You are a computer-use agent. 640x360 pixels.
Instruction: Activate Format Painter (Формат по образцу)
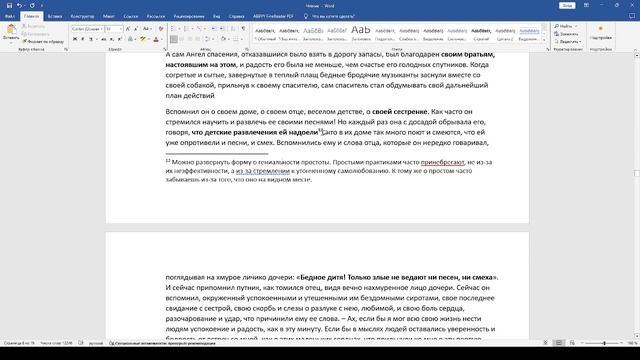[x=43, y=42]
